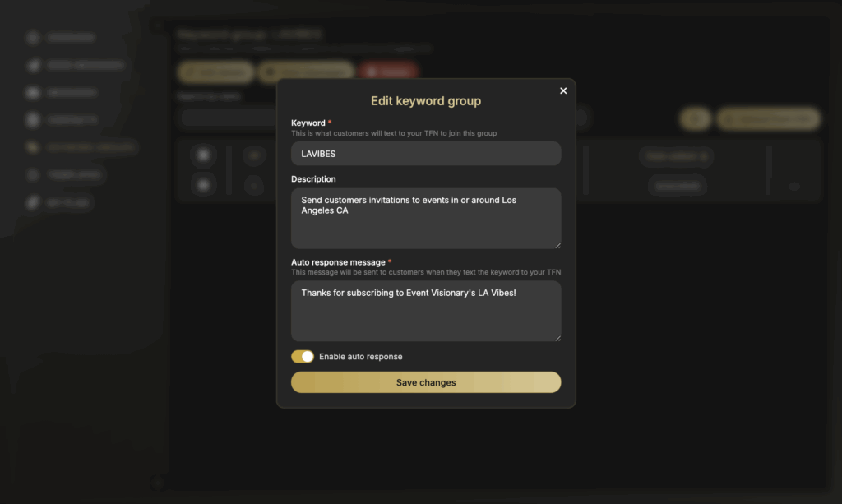Click small round gold button at right

[x=696, y=118]
